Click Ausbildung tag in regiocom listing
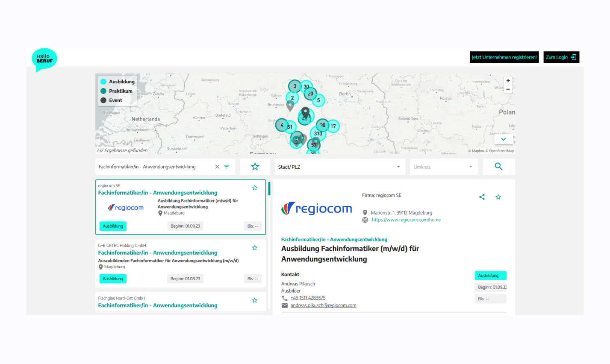The width and height of the screenshot is (610, 364). (x=113, y=226)
